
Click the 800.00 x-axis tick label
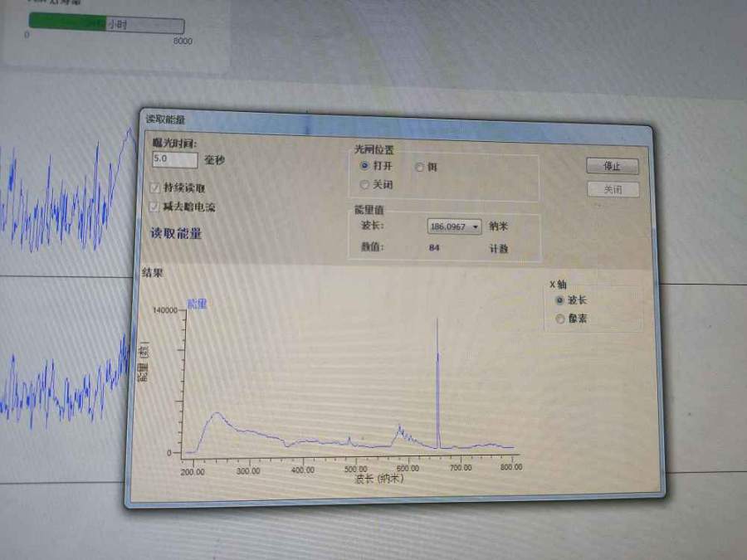(x=511, y=467)
